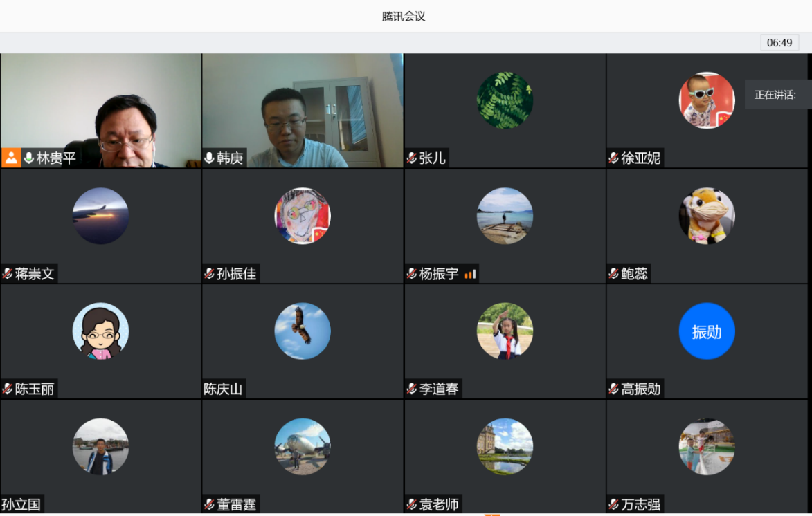Image resolution: width=812 pixels, height=516 pixels.
Task: Click the orange host icon beside 林贵平
Action: click(x=11, y=158)
